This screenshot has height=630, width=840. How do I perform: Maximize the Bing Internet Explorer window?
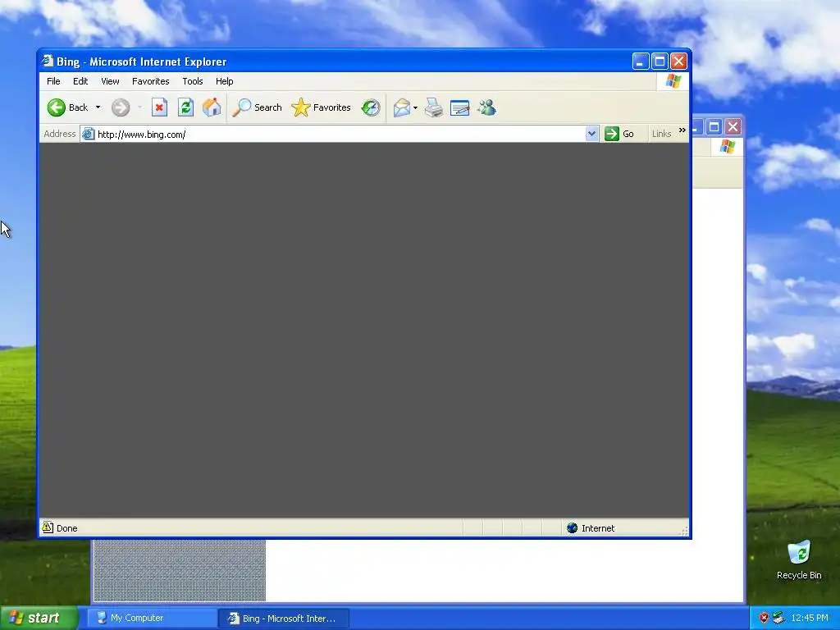[660, 62]
